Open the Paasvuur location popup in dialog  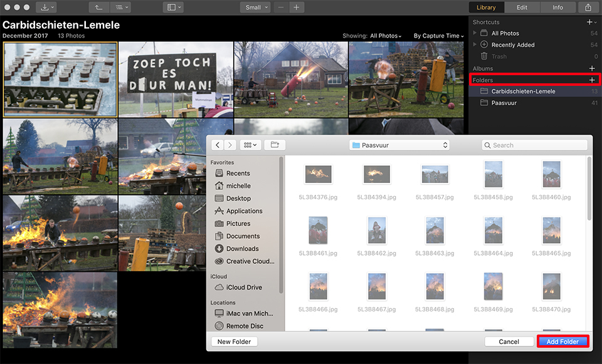tap(399, 145)
